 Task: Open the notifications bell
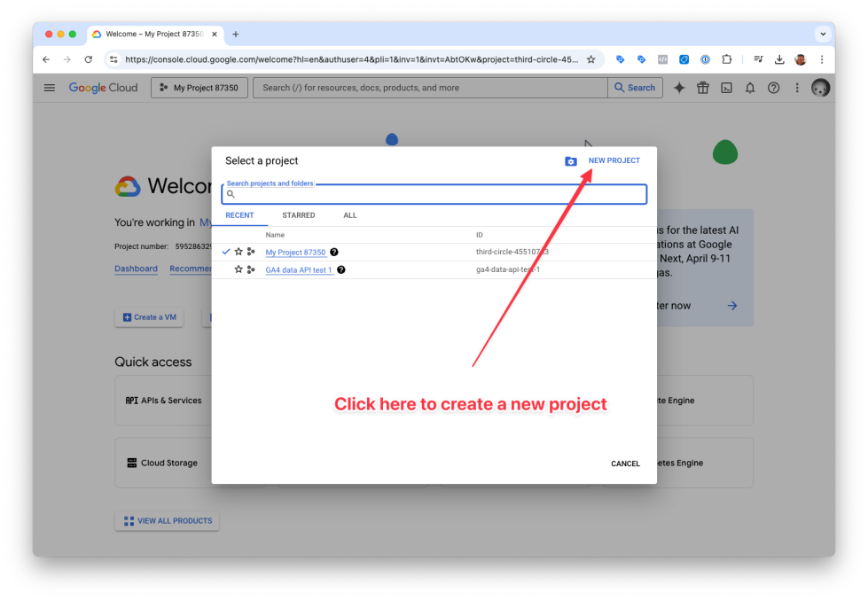coord(750,88)
